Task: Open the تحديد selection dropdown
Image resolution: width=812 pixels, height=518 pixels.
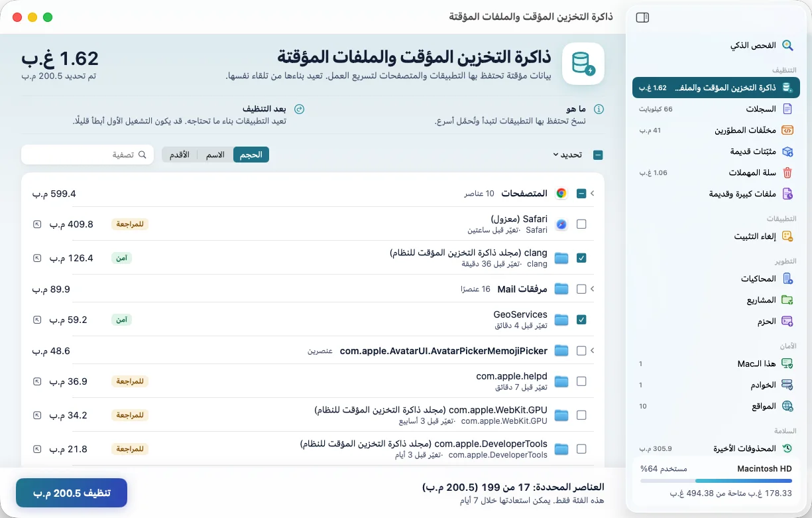Action: pyautogui.click(x=567, y=155)
